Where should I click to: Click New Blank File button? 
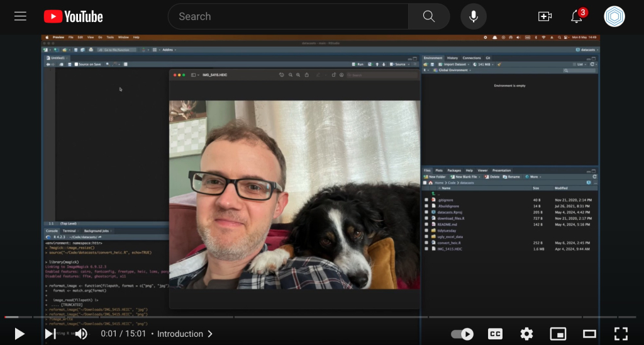tap(465, 177)
